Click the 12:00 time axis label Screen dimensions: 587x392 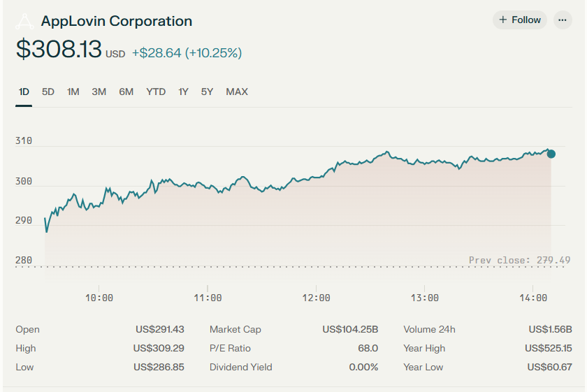[317, 298]
